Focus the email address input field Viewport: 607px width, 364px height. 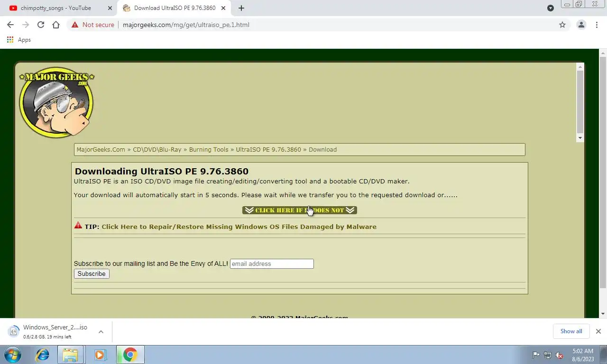272,264
